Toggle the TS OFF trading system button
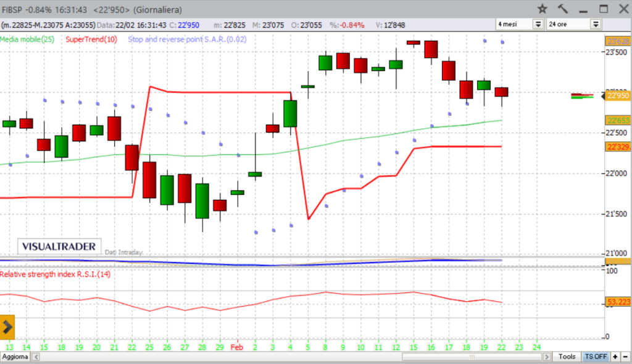Screen dimensions: 632x364 596,357
